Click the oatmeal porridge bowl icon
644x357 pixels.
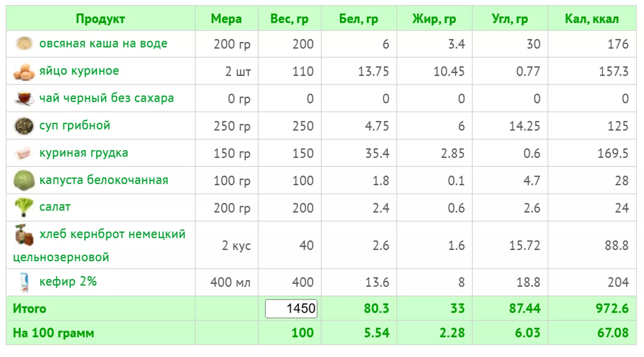click(24, 44)
